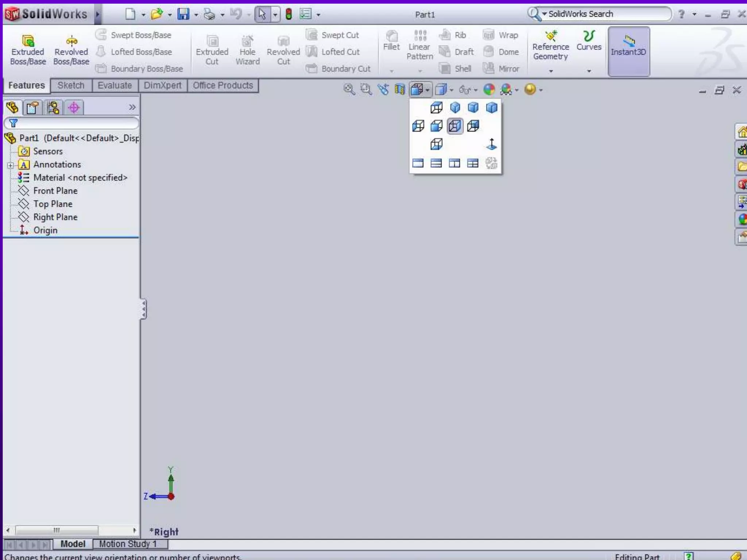Select Front Plane in the feature tree

point(55,191)
